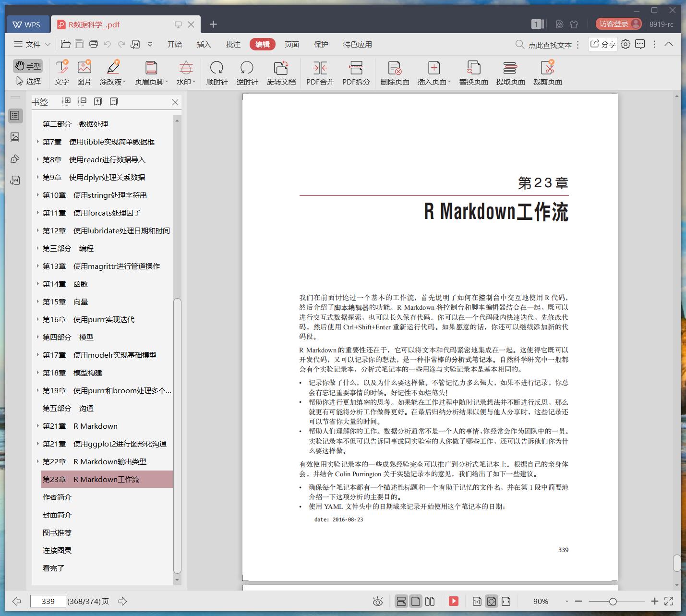Image resolution: width=686 pixels, height=616 pixels.
Task: Switch to the Select tool (选择)
Action: [x=28, y=81]
